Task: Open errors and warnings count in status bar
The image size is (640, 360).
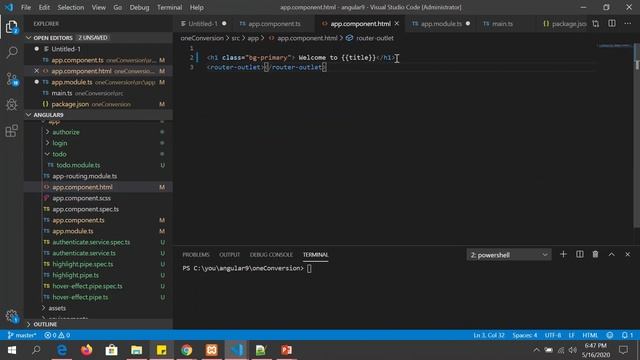Action: [x=57, y=335]
